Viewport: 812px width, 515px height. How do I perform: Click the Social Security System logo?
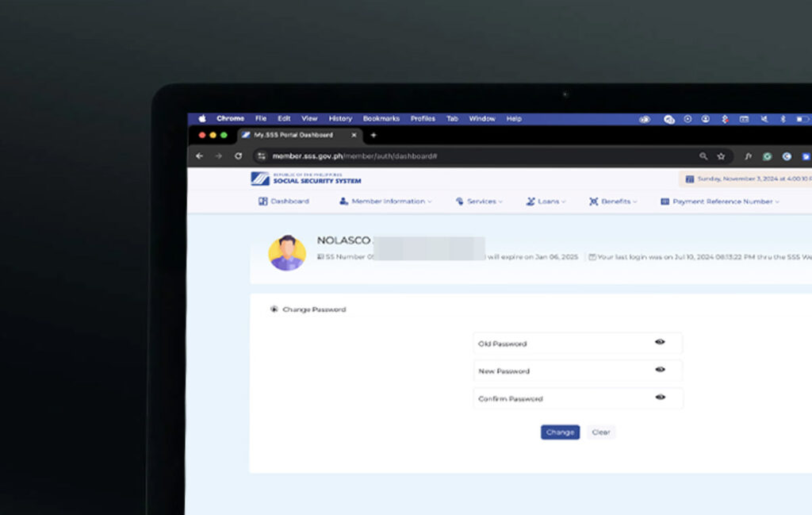coord(305,179)
